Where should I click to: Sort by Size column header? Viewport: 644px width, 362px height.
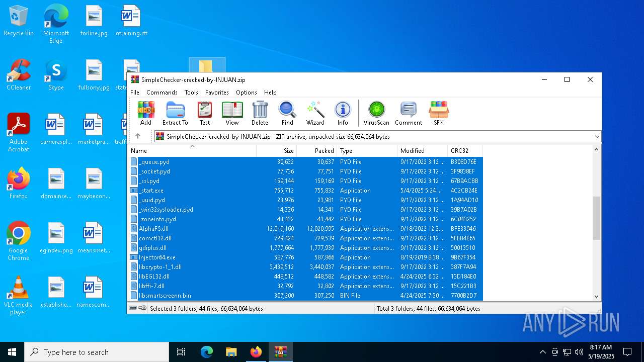(277, 150)
